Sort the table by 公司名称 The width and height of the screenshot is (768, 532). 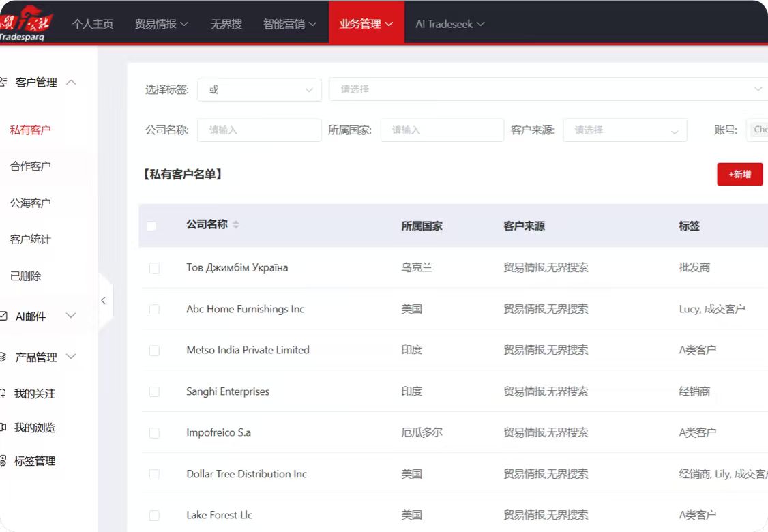[x=235, y=225]
